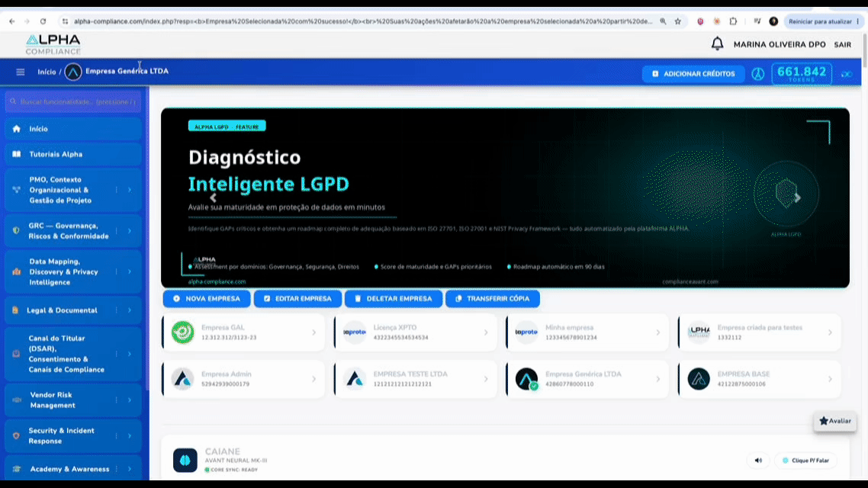The height and width of the screenshot is (488, 868).
Task: Click the Minha empresa toprotec logo
Action: click(526, 332)
